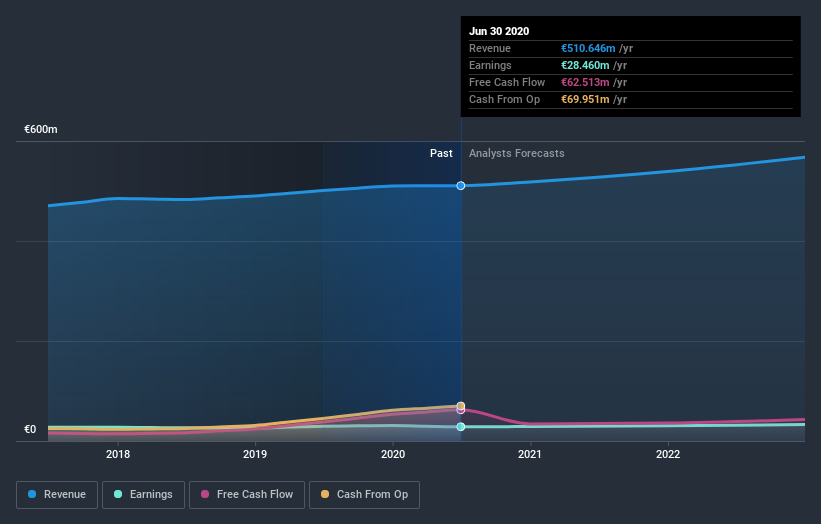The width and height of the screenshot is (821, 524).
Task: Click the €69.951m cash from op value
Action: point(585,99)
